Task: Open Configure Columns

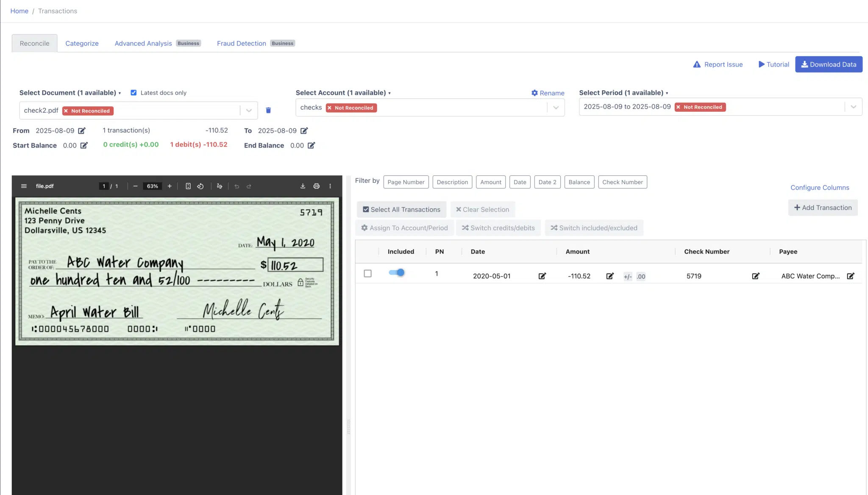Action: [820, 188]
